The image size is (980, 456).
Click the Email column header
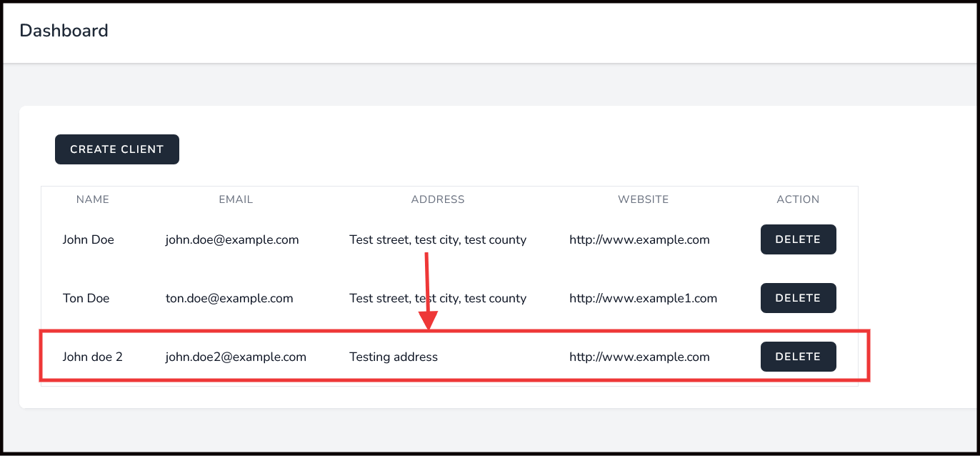[236, 199]
